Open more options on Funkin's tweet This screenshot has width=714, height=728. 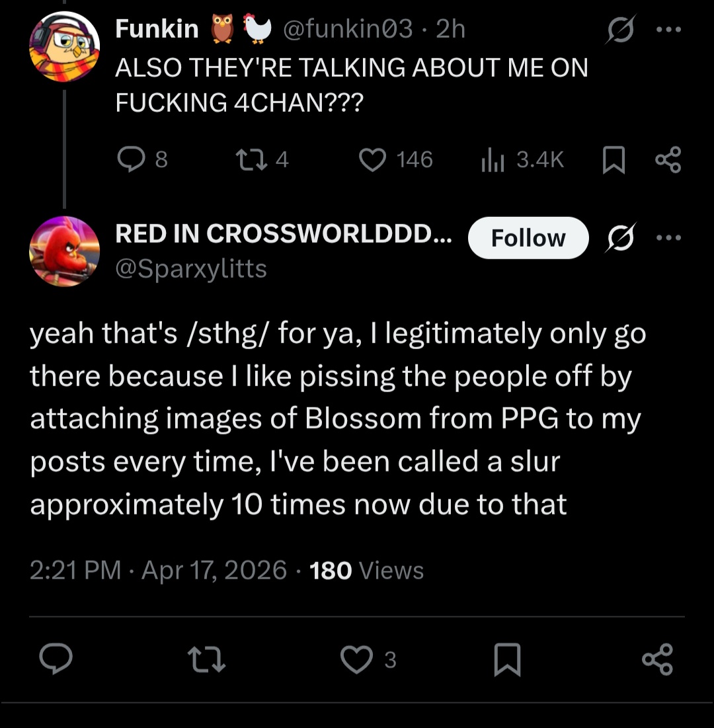[x=669, y=30]
